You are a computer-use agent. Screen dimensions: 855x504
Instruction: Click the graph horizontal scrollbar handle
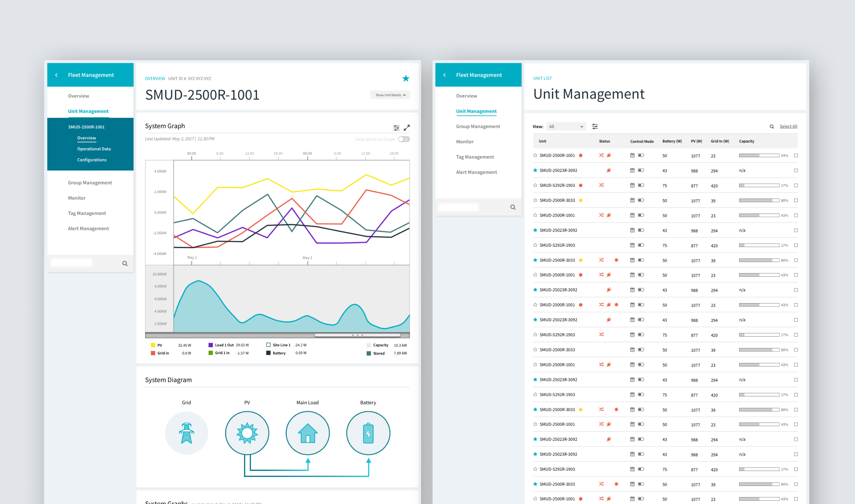358,335
